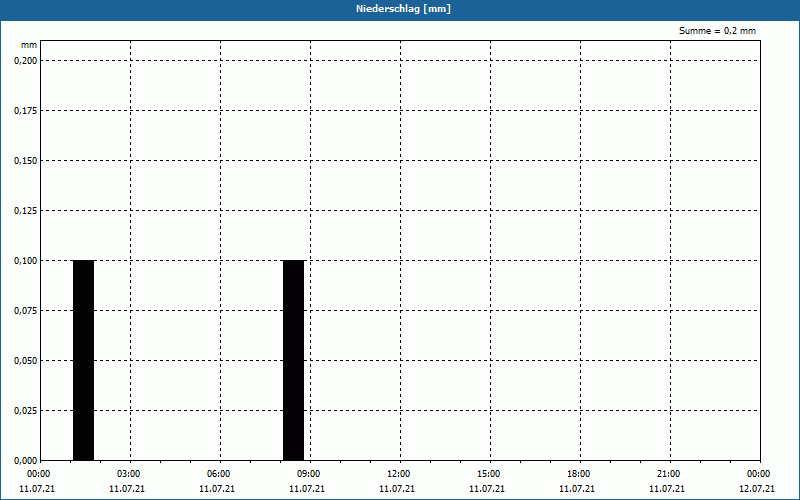Click the 0,200 y-axis label
Screen dimensions: 800x500
[26, 61]
